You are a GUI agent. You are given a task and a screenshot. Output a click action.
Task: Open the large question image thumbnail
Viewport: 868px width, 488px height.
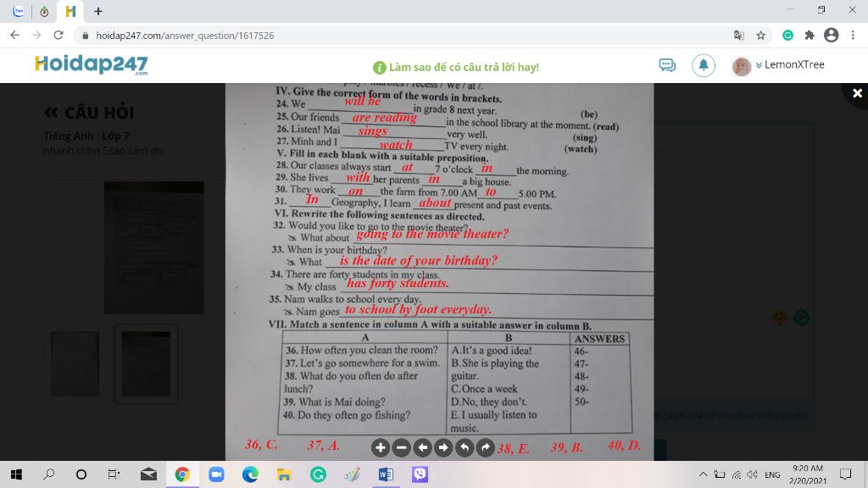pos(154,248)
